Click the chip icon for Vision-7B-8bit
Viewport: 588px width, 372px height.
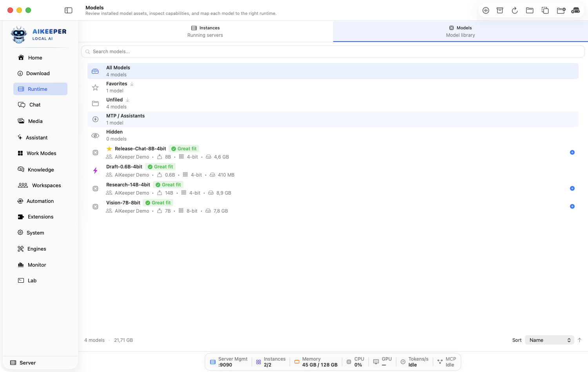tap(95, 206)
